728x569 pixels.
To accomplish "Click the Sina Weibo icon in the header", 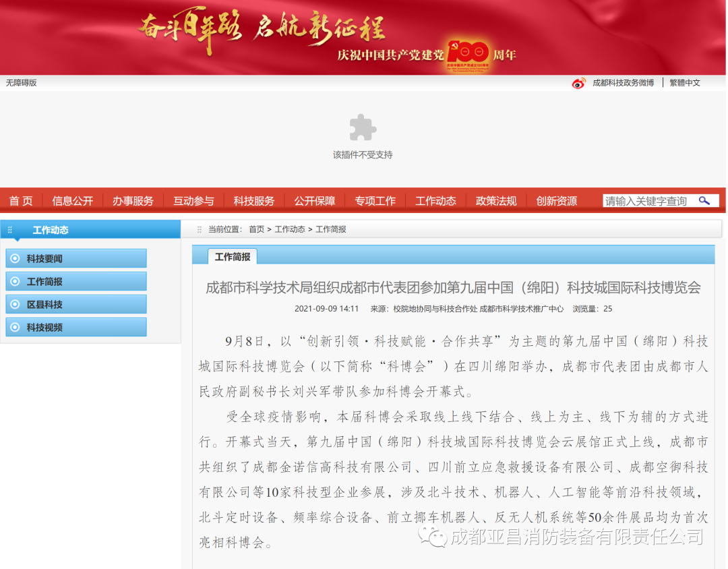I will (x=578, y=83).
